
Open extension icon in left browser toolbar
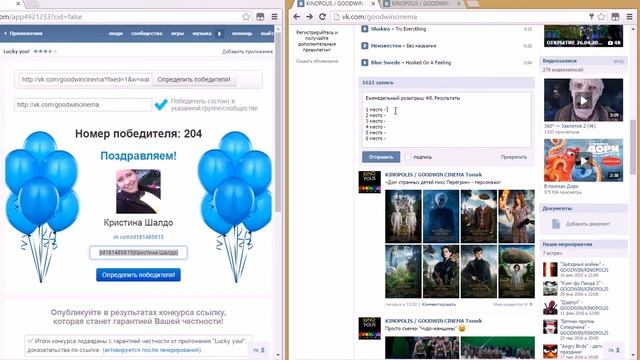click(260, 17)
